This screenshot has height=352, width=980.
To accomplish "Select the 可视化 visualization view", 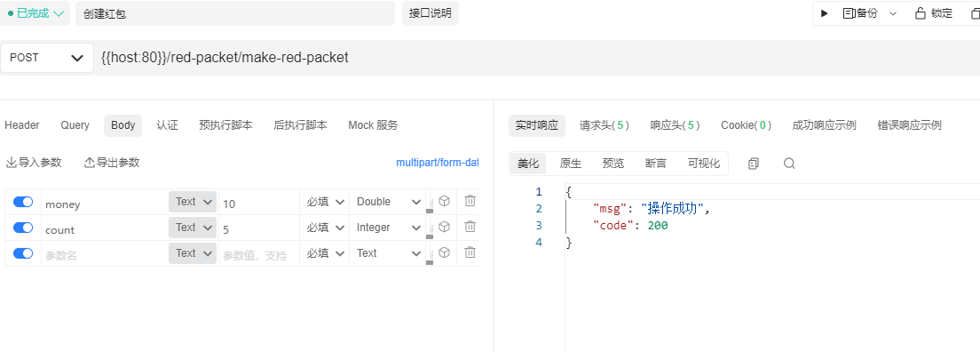I will (x=704, y=164).
